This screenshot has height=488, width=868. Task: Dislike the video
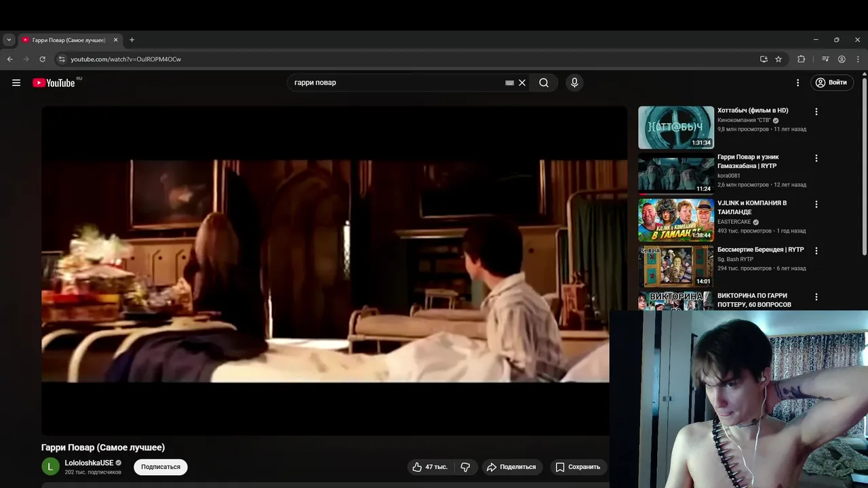coord(465,467)
